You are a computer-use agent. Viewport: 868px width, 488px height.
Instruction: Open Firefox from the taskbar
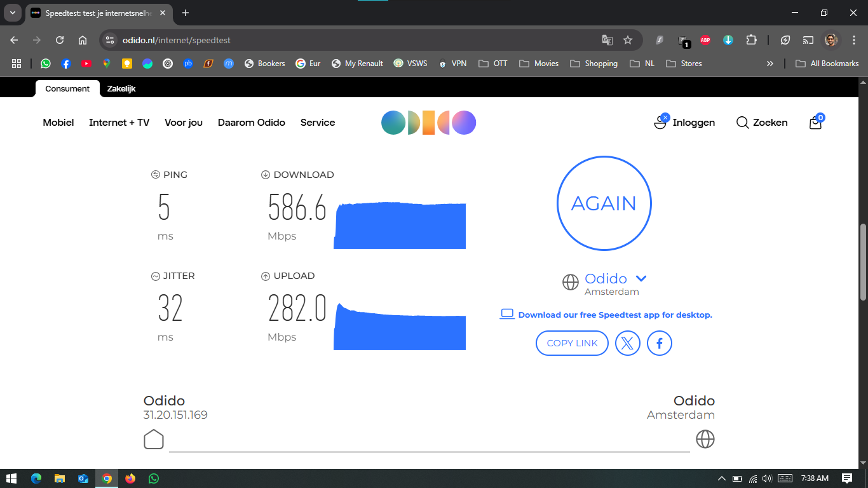[130, 478]
